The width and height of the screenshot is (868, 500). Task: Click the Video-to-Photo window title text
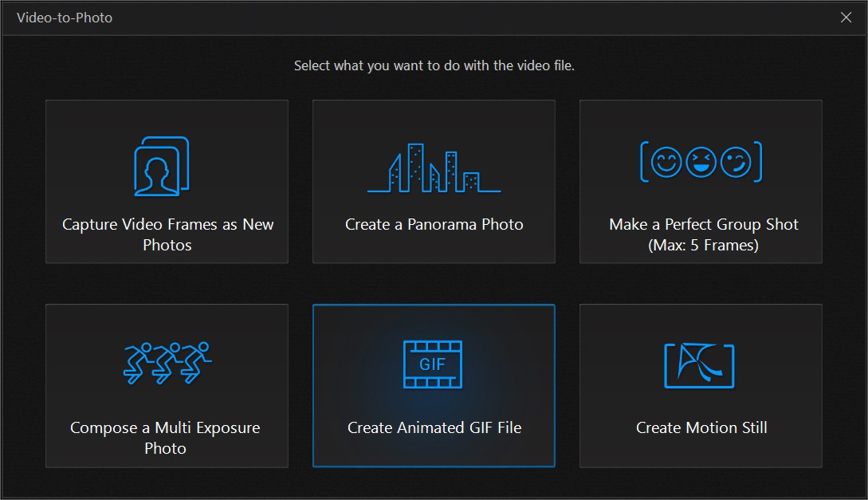tap(65, 18)
